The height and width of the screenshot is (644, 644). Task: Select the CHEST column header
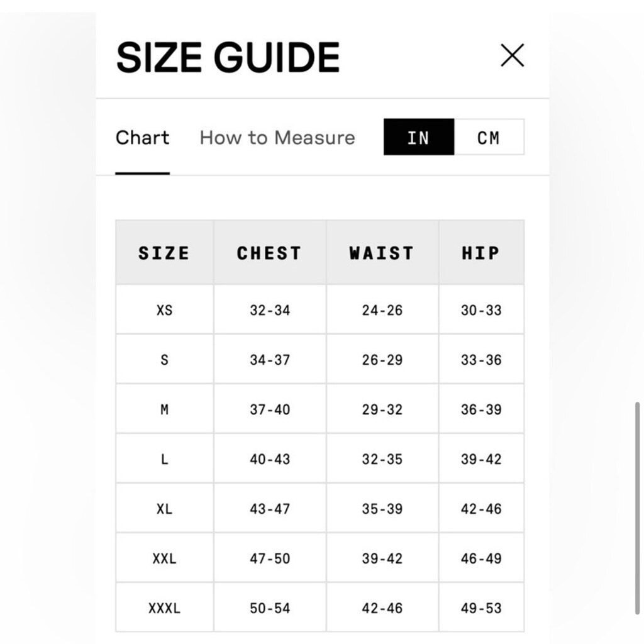(270, 253)
